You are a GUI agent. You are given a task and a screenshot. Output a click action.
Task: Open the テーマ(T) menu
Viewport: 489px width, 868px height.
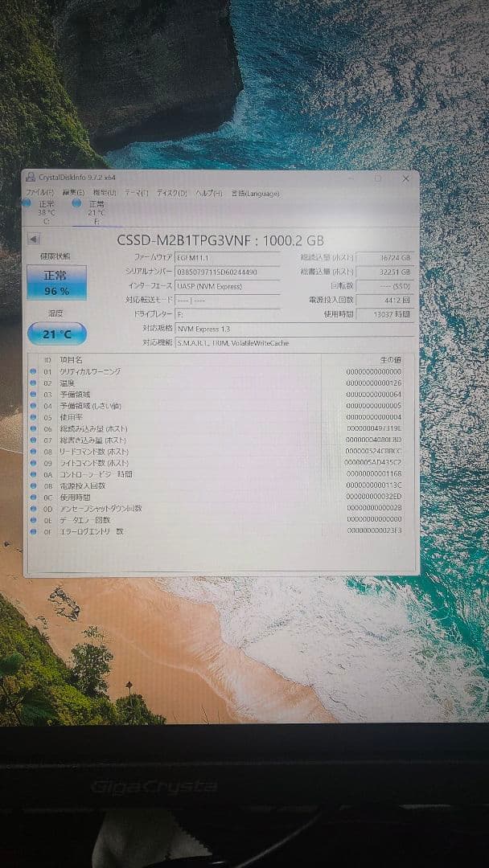click(x=137, y=193)
